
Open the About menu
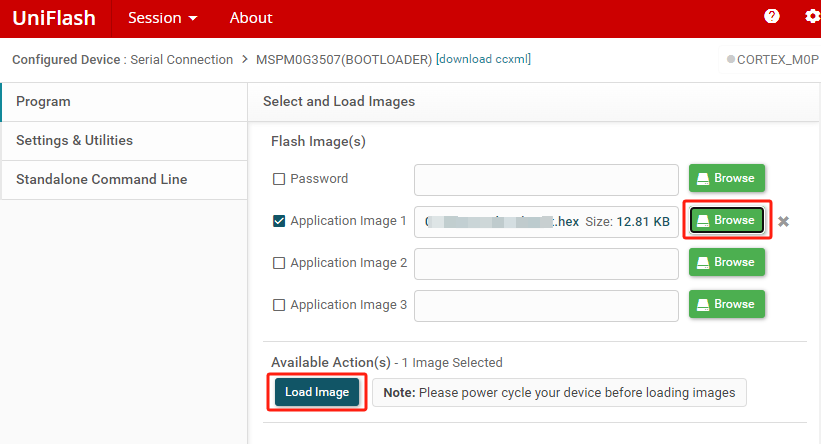coord(251,18)
